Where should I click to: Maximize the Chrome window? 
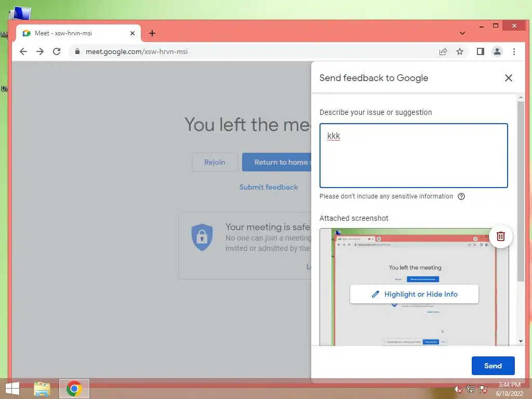[x=496, y=26]
